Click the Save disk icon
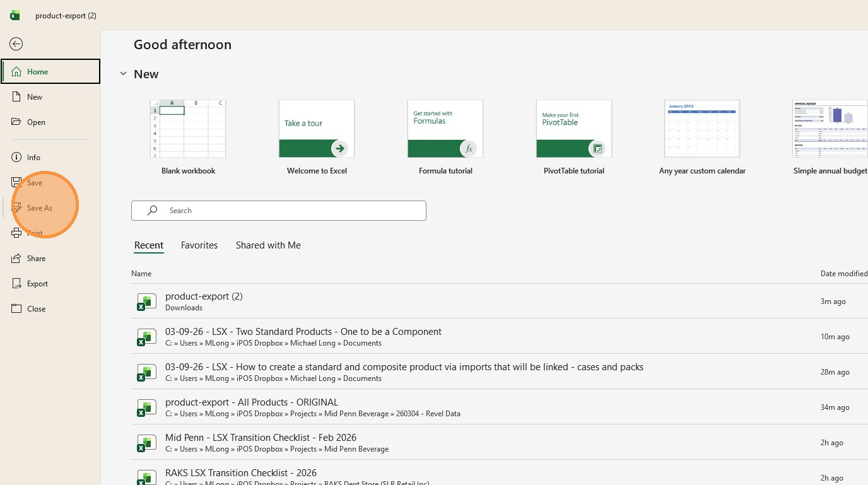The image size is (868, 485). tap(16, 182)
